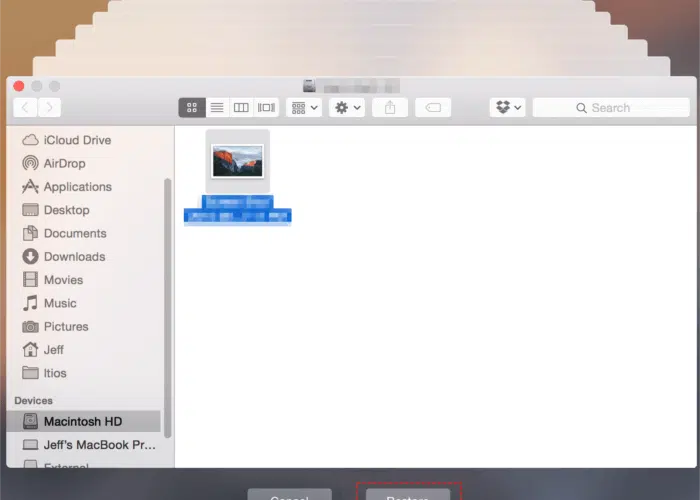Switch to Cover Flow view
Viewport: 700px width, 500px height.
click(x=266, y=107)
